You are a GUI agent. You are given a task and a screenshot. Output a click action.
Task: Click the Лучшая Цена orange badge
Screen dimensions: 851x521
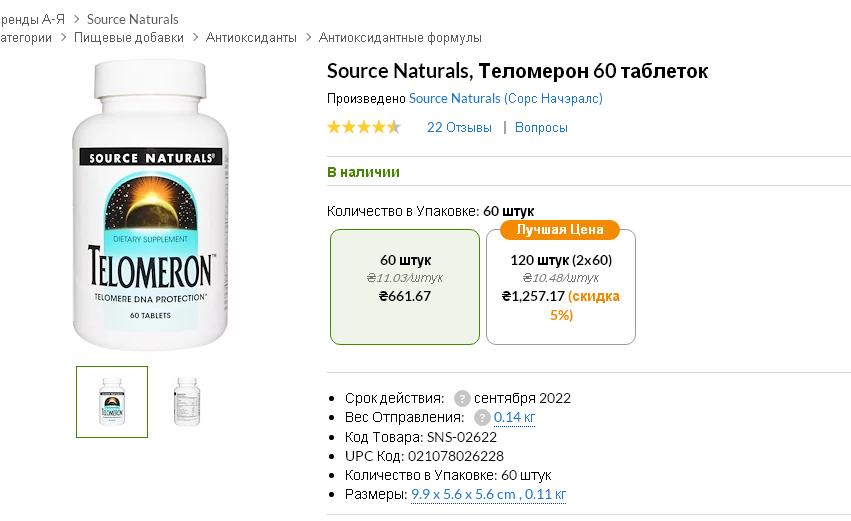(560, 230)
